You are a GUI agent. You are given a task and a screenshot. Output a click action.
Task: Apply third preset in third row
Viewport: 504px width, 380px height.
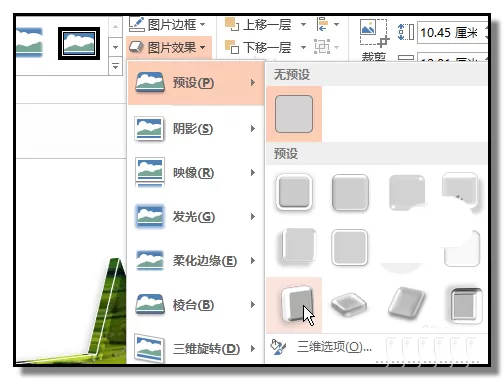(407, 303)
